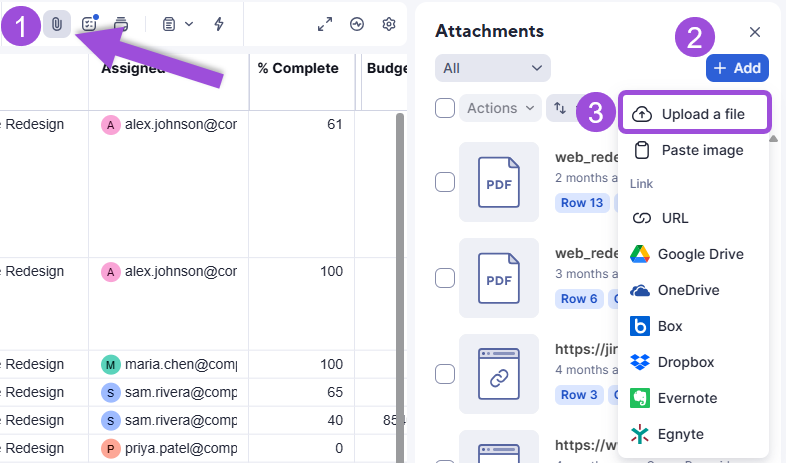Click the blue Add button
The width and height of the screenshot is (786, 463).
[x=737, y=68]
